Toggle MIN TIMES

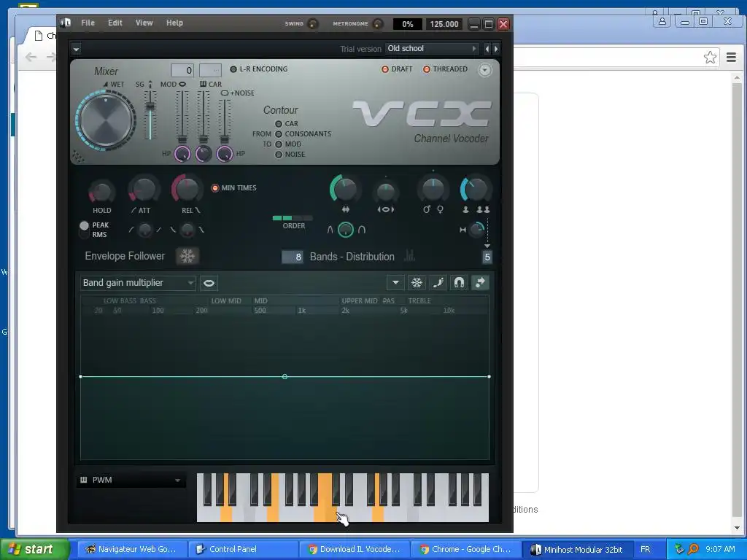point(215,188)
